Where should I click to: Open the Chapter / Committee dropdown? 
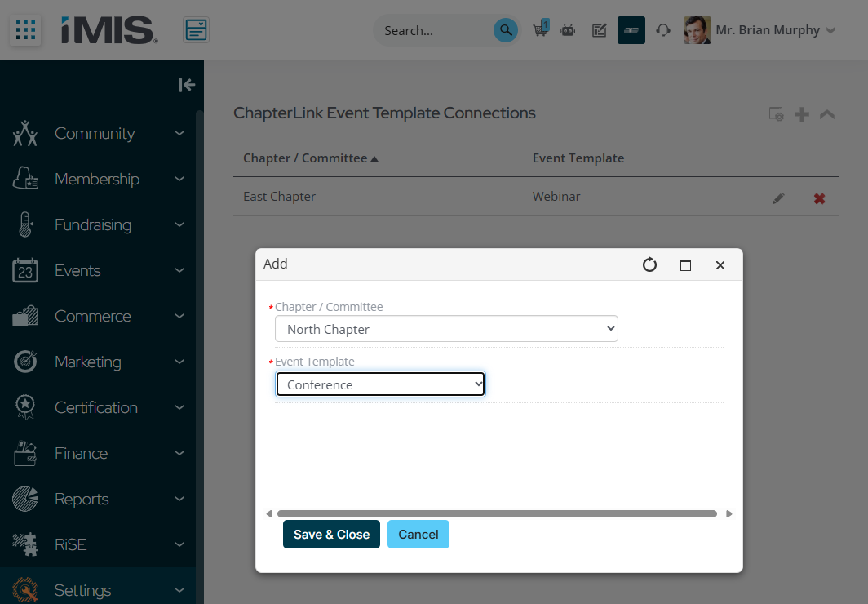[446, 329]
